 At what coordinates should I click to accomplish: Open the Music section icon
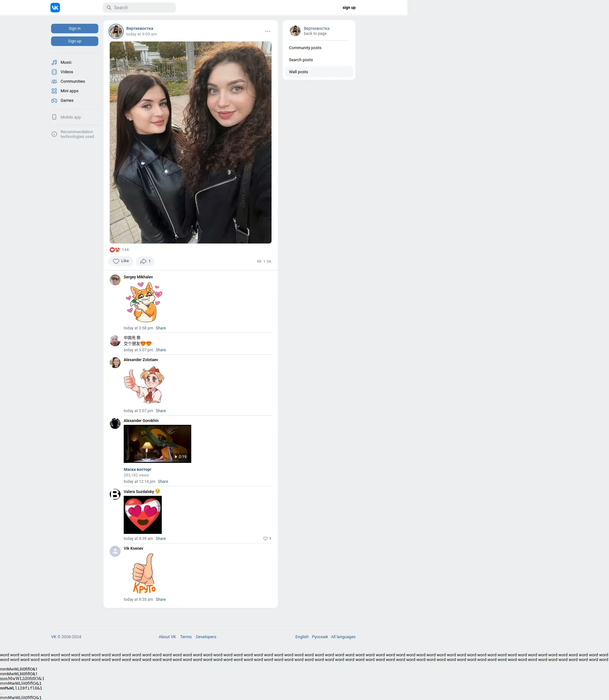[x=54, y=62]
